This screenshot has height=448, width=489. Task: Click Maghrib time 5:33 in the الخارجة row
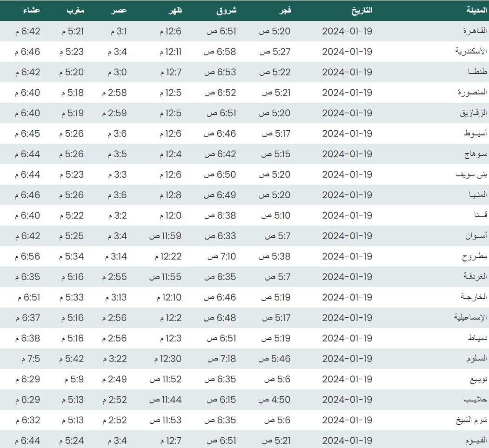[72, 297]
